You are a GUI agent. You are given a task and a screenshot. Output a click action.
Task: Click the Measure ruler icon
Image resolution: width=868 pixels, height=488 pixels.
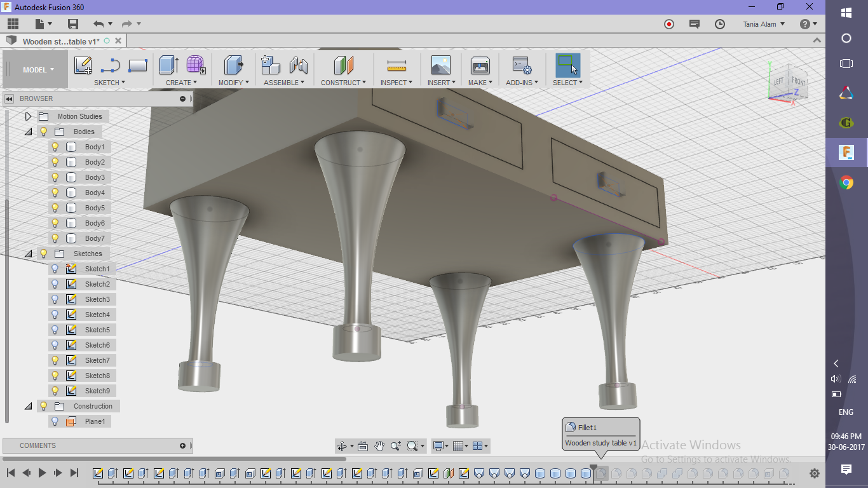[397, 65]
